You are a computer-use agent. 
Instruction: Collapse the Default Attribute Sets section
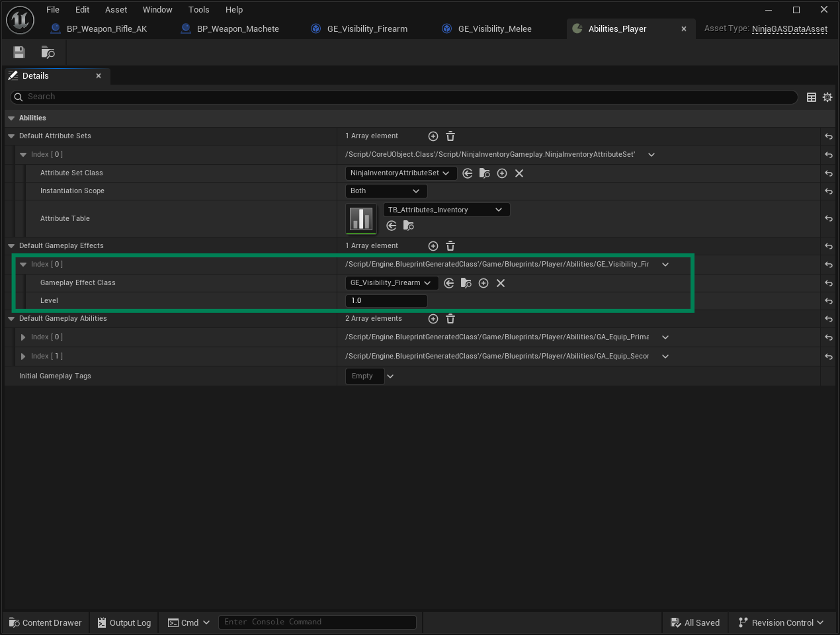(x=11, y=136)
